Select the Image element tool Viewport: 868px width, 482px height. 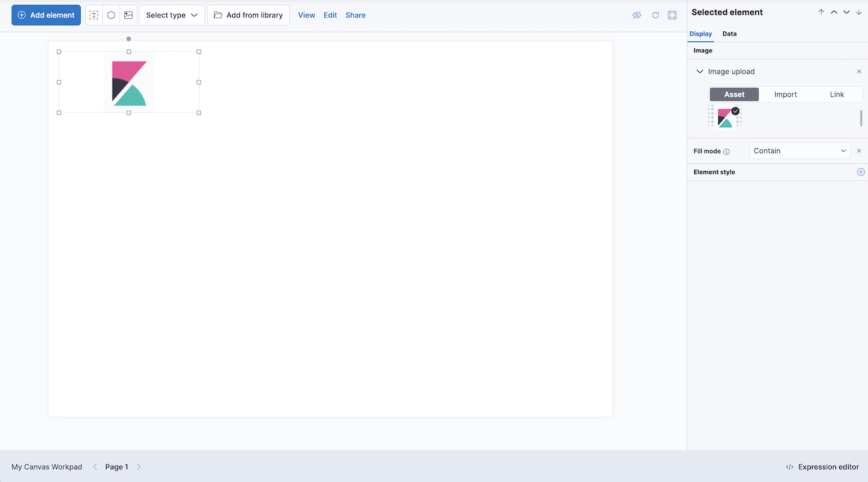point(128,15)
